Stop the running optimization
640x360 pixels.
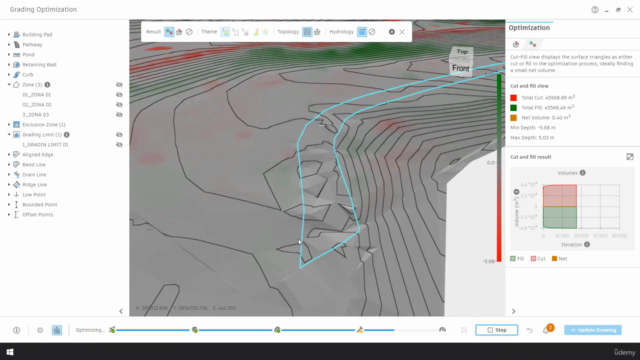(497, 330)
